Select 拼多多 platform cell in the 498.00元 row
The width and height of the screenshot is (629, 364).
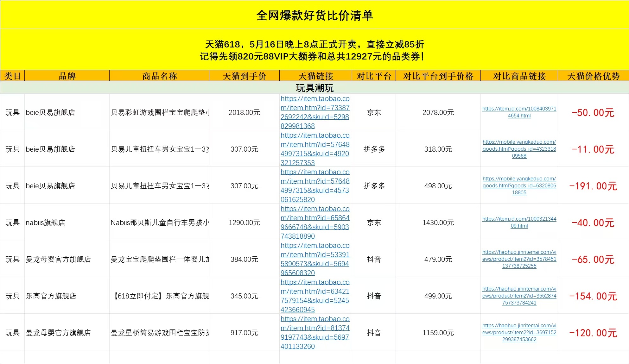pos(374,186)
